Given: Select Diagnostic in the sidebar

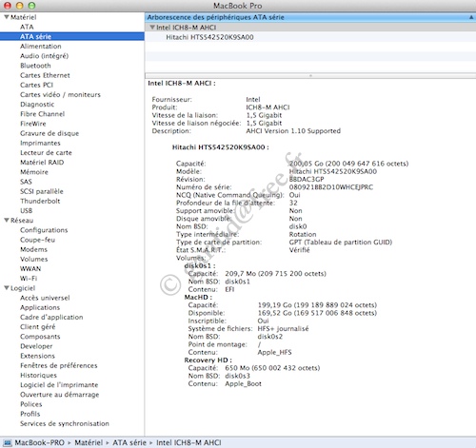Looking at the screenshot, I should (x=37, y=105).
